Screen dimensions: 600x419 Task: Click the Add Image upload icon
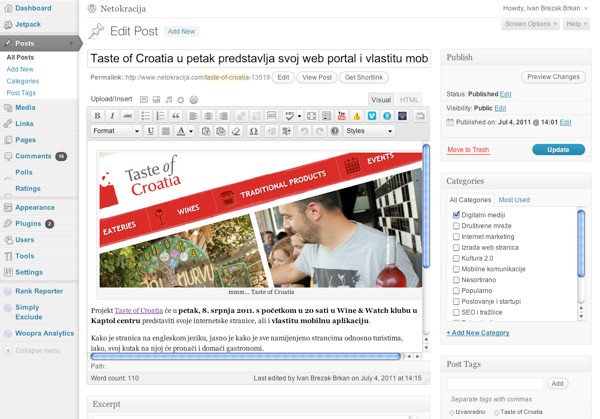pyautogui.click(x=143, y=99)
